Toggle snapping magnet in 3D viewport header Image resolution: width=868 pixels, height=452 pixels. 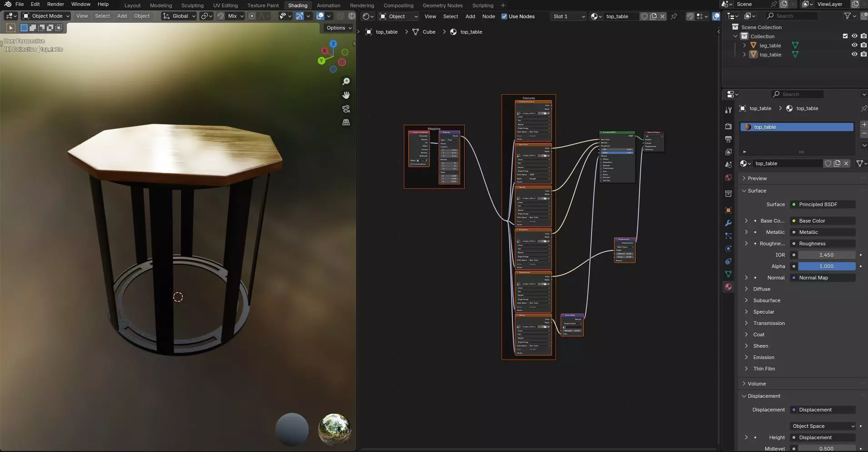(221, 16)
